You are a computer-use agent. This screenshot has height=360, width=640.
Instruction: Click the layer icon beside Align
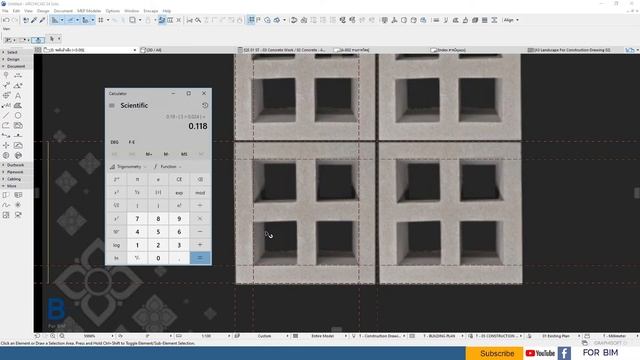pos(494,20)
